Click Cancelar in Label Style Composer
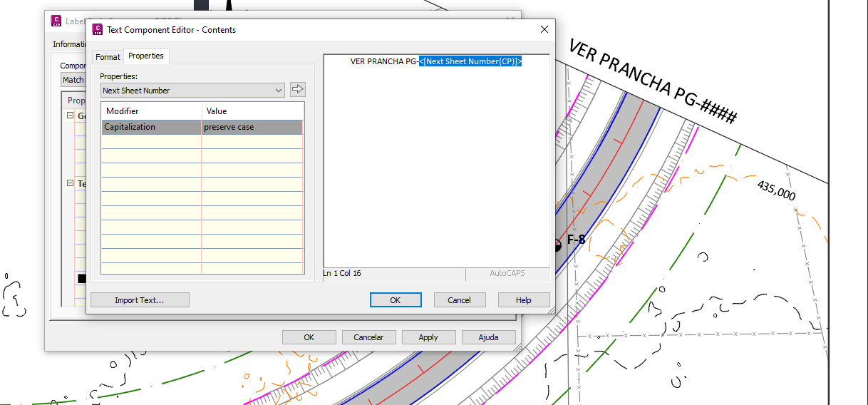 (368, 337)
